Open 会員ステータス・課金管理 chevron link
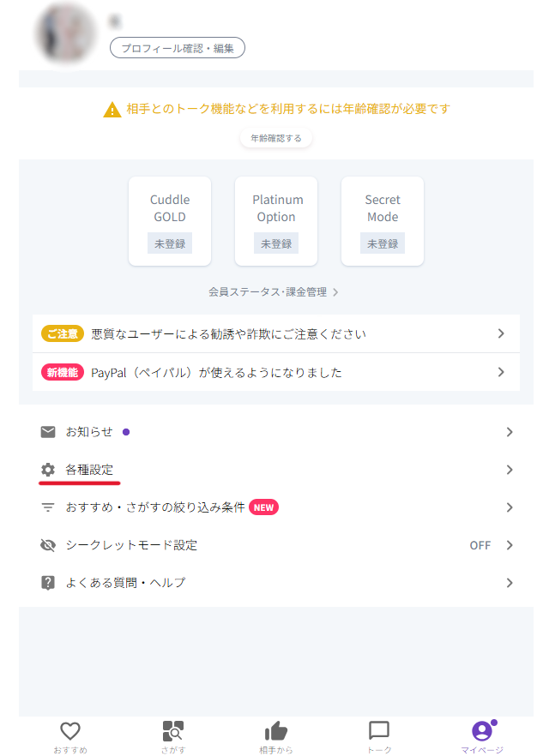The width and height of the screenshot is (549, 756). (x=274, y=292)
